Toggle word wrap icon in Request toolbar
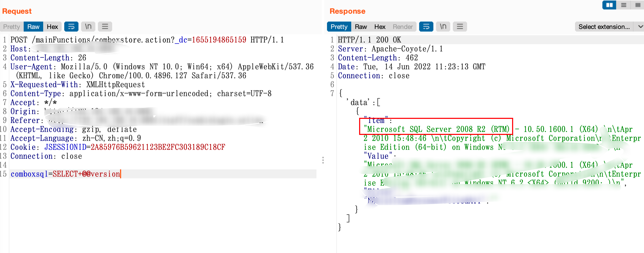 point(71,27)
